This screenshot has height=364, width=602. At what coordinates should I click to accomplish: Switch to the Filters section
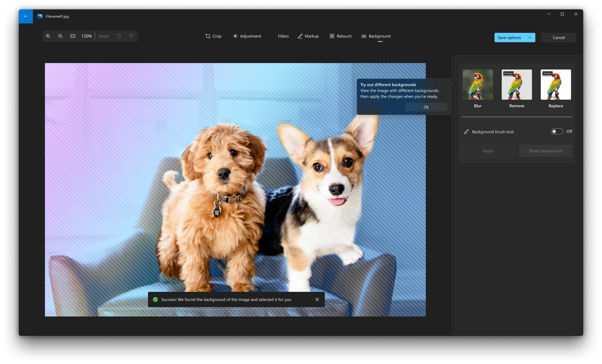283,36
